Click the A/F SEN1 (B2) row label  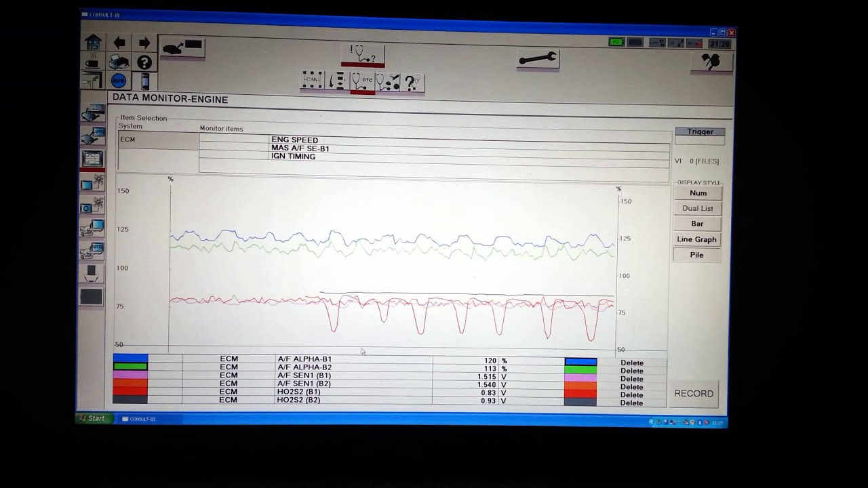tap(304, 384)
